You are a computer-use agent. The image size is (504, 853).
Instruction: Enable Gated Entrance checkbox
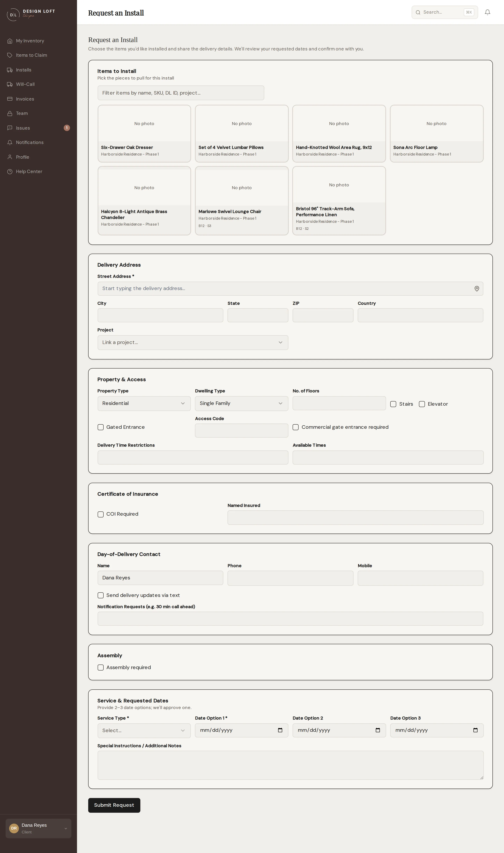100,427
